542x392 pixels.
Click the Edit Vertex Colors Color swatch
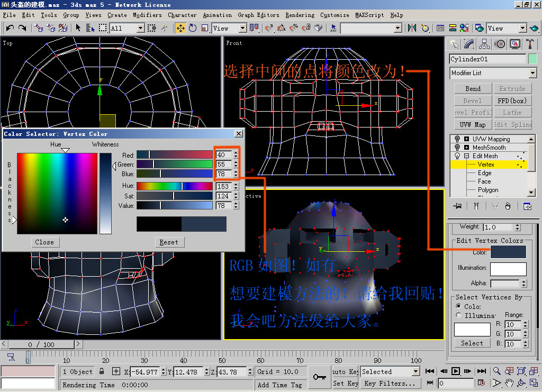tap(508, 252)
